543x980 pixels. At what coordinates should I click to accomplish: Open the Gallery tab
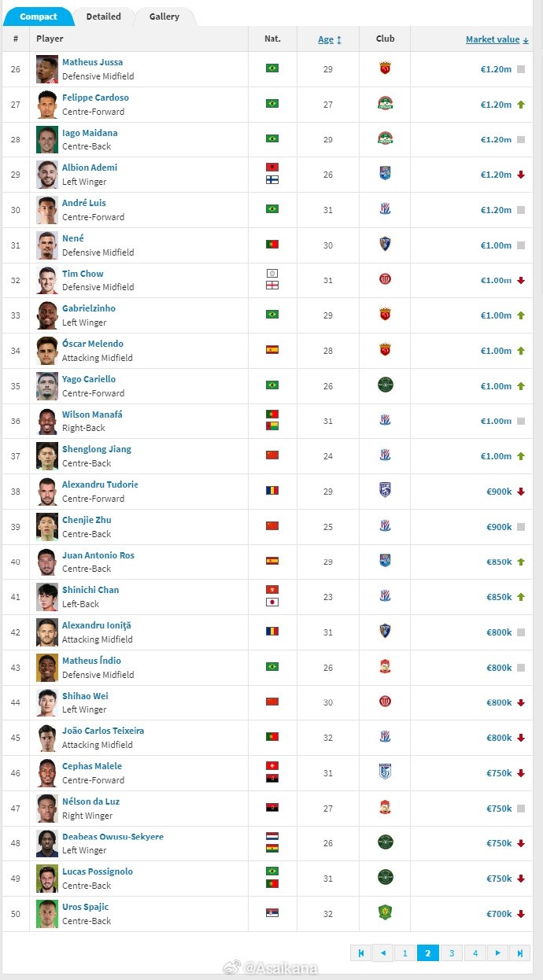click(164, 17)
